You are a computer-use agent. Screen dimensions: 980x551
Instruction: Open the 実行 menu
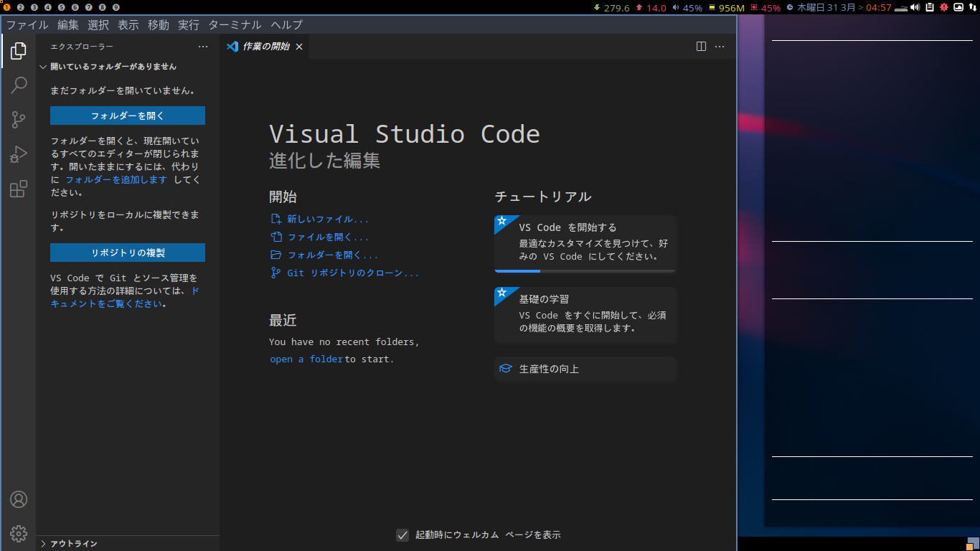[x=189, y=24]
